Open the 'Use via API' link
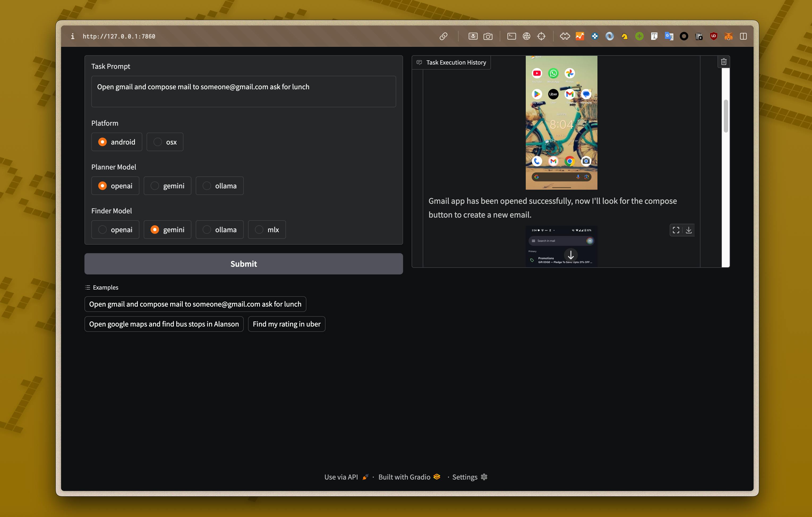This screenshot has height=517, width=812. pos(346,477)
